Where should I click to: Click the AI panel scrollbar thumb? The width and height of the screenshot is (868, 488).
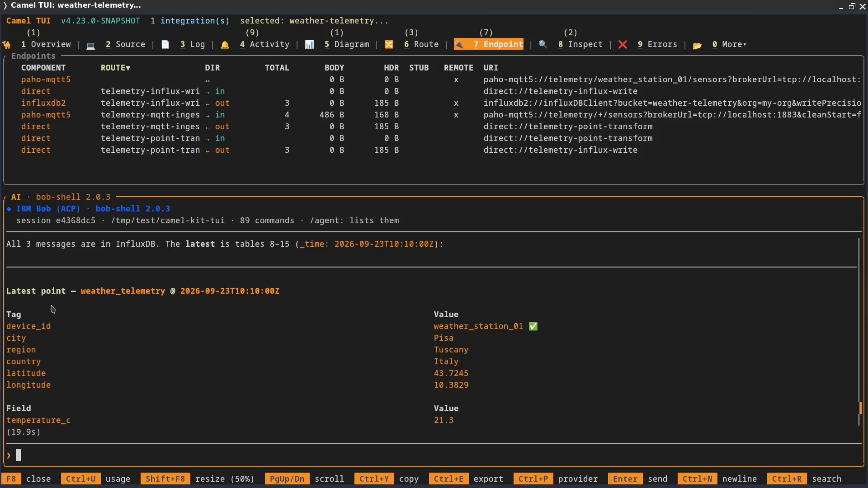860,408
